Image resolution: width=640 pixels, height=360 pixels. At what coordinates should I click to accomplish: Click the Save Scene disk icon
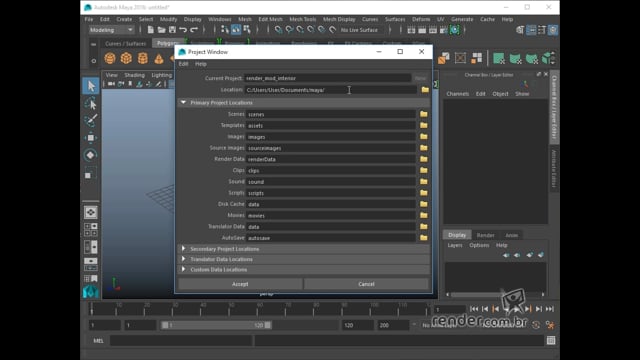pos(172,30)
